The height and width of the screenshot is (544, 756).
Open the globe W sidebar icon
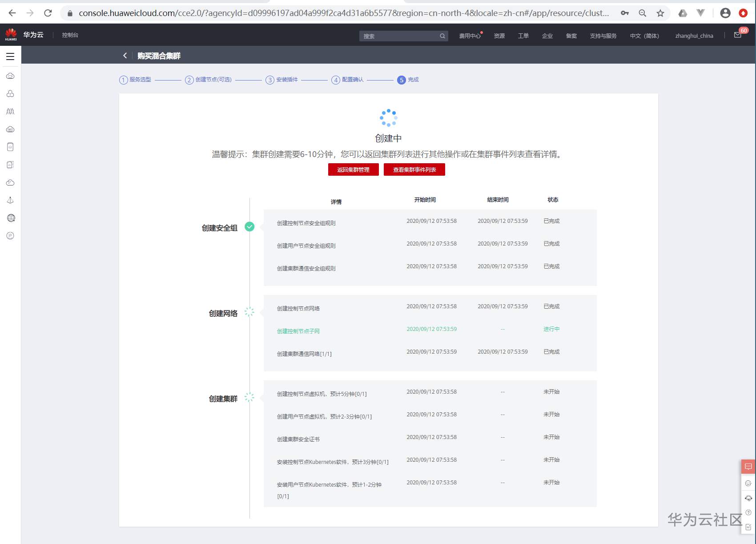11,218
